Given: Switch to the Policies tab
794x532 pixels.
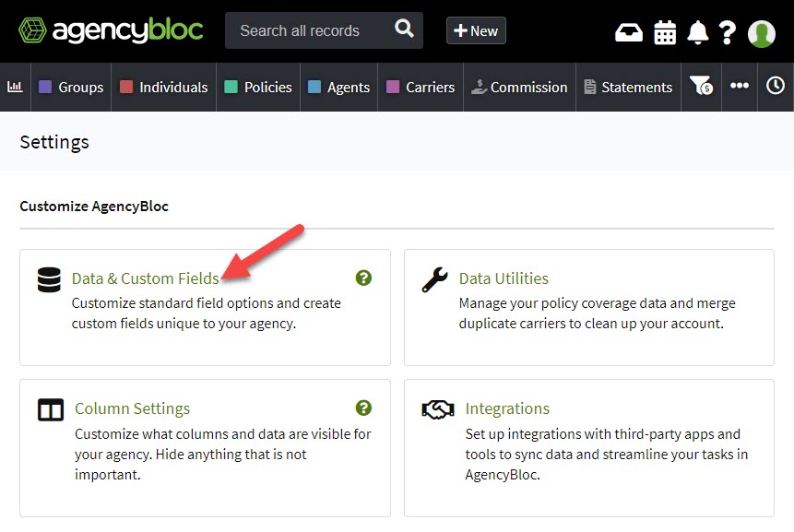Looking at the screenshot, I should pos(257,87).
